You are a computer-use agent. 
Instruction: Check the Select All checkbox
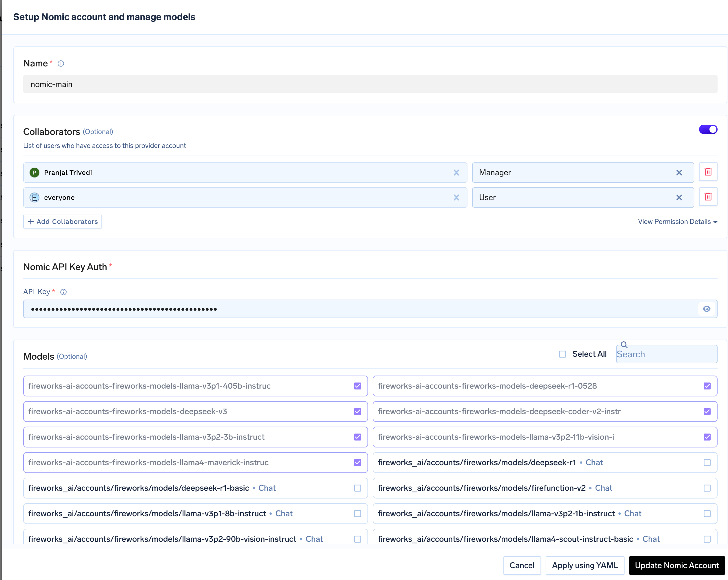562,354
